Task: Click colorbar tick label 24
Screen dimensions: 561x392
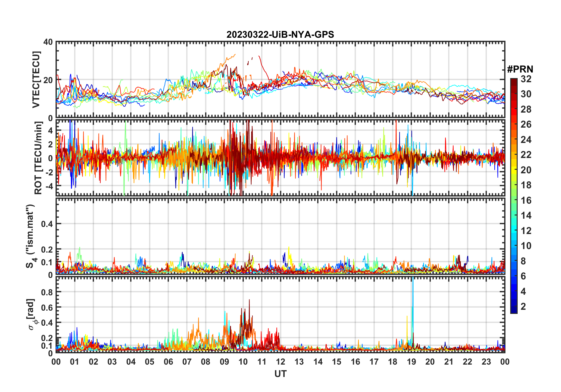Action: (x=526, y=140)
